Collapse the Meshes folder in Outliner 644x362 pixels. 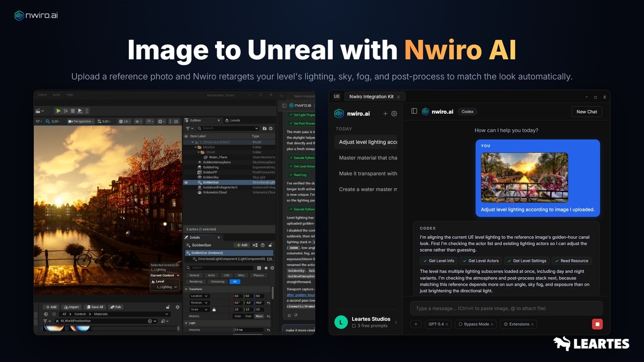pos(196,147)
